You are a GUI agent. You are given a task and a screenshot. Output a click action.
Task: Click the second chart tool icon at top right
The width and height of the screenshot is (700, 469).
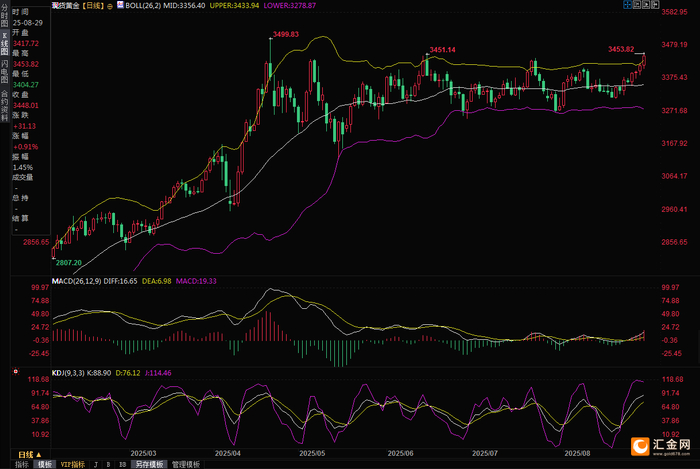[x=637, y=5]
